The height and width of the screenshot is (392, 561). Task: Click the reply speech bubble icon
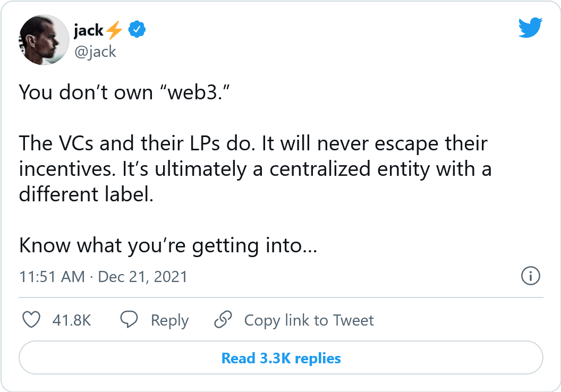129,320
